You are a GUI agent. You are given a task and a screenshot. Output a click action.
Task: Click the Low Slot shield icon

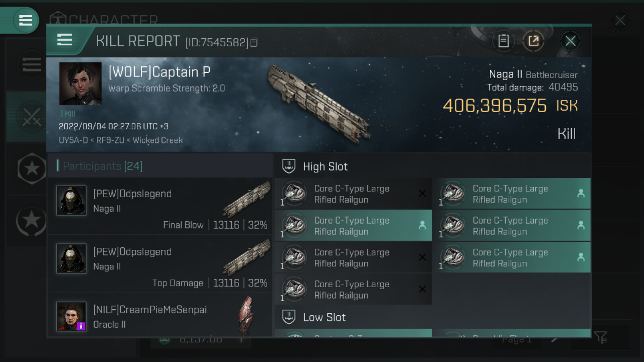[x=289, y=317]
